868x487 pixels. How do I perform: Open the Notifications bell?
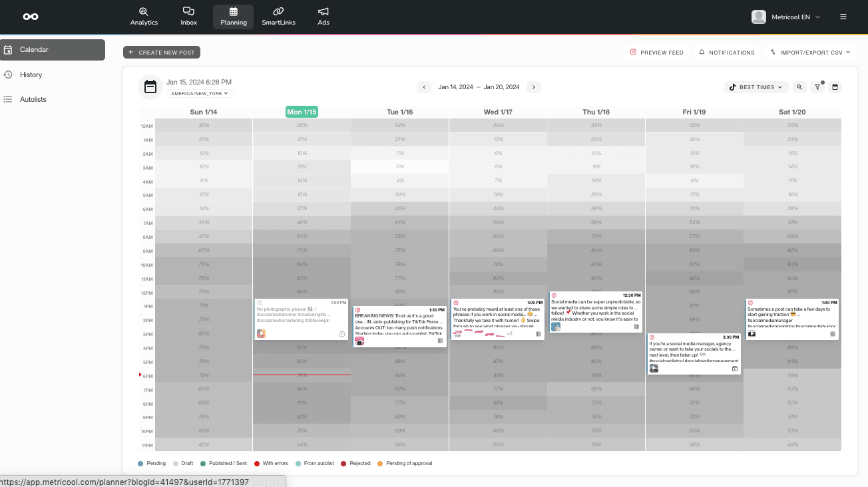726,52
